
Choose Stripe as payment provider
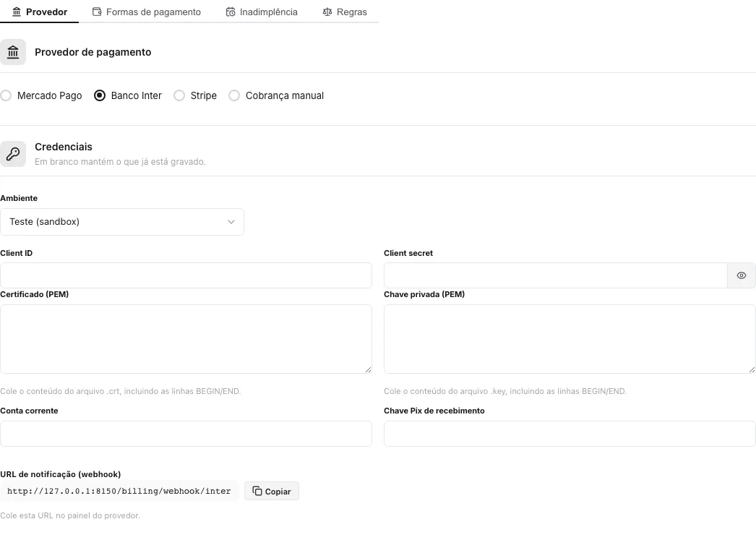click(179, 95)
